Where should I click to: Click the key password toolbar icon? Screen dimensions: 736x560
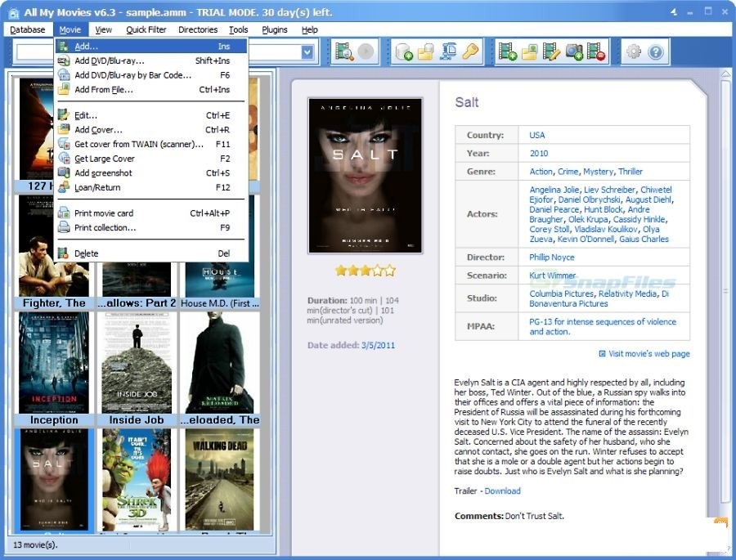469,52
